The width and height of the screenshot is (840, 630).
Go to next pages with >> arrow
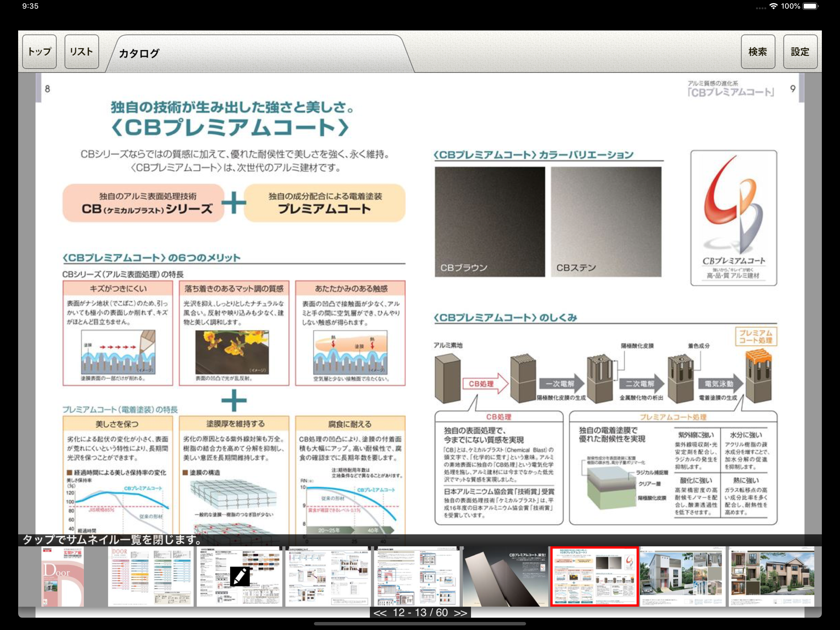tap(461, 613)
